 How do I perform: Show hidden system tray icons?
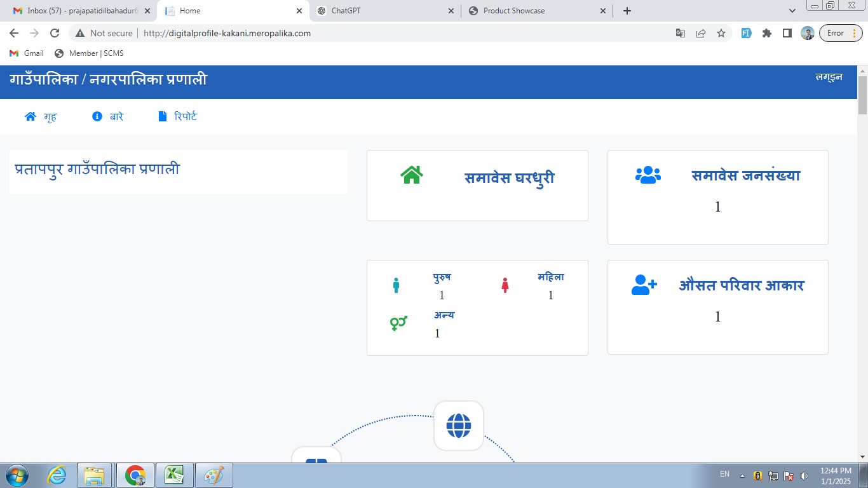(x=742, y=475)
